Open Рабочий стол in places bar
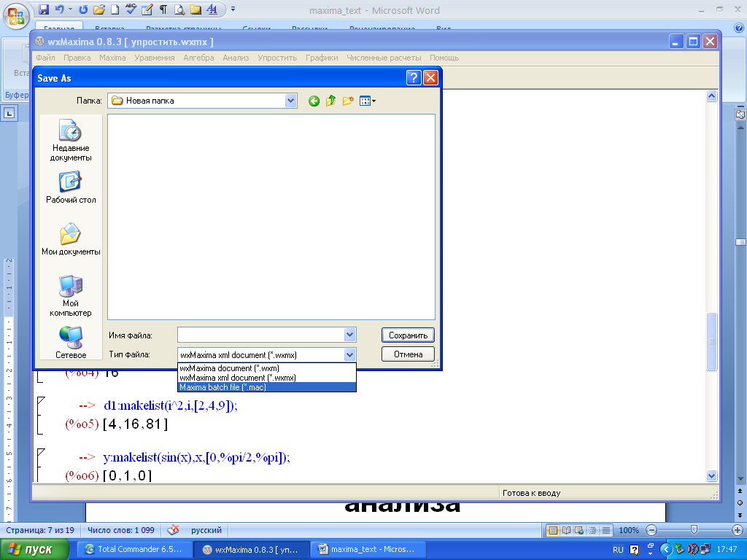The width and height of the screenshot is (747, 560). (71, 187)
